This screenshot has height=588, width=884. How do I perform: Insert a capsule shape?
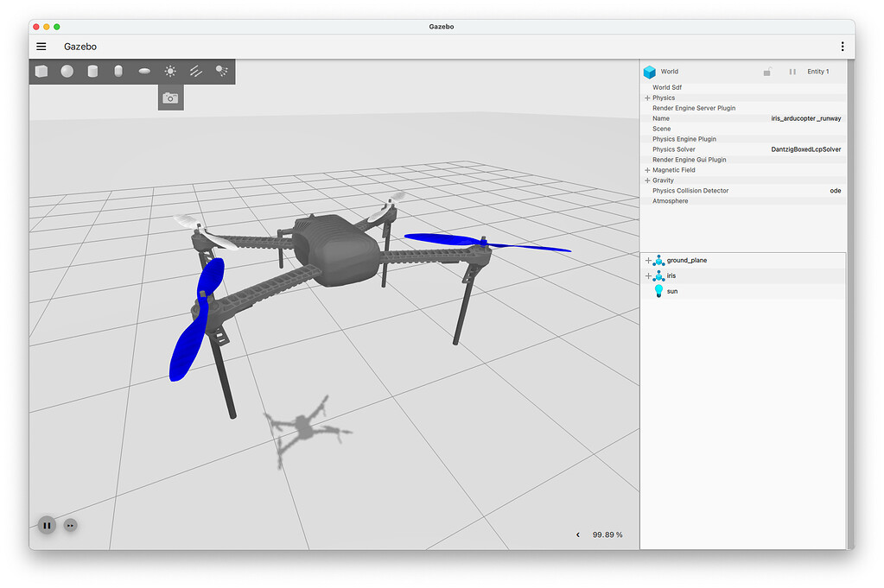tap(118, 71)
